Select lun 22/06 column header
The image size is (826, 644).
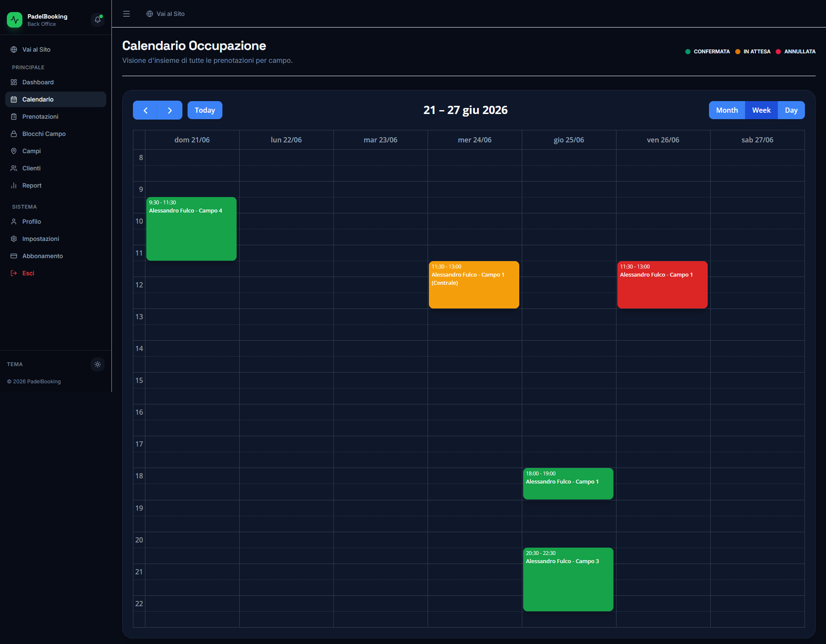click(286, 140)
